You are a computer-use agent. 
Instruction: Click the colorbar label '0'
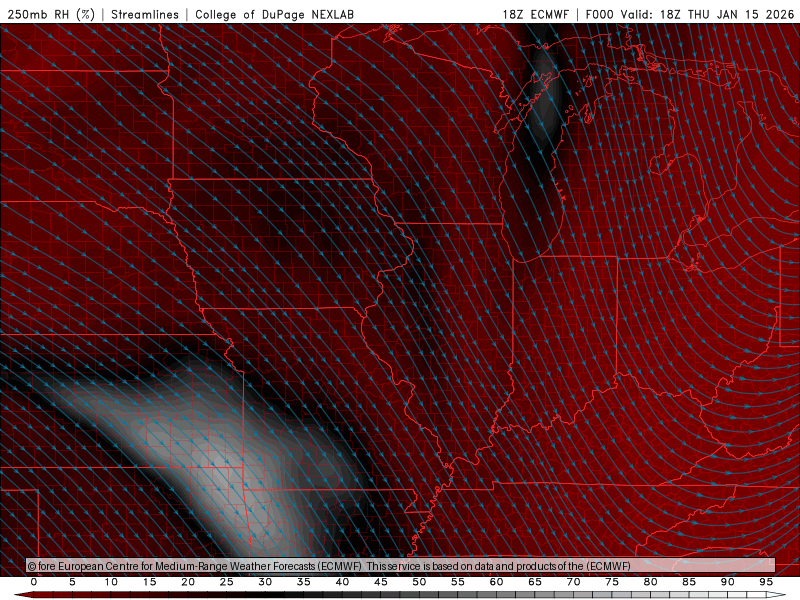click(34, 582)
